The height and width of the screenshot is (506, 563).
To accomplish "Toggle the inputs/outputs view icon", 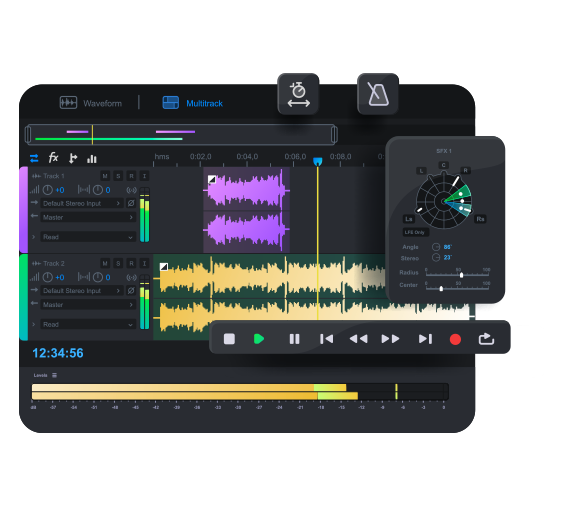I will (x=34, y=158).
